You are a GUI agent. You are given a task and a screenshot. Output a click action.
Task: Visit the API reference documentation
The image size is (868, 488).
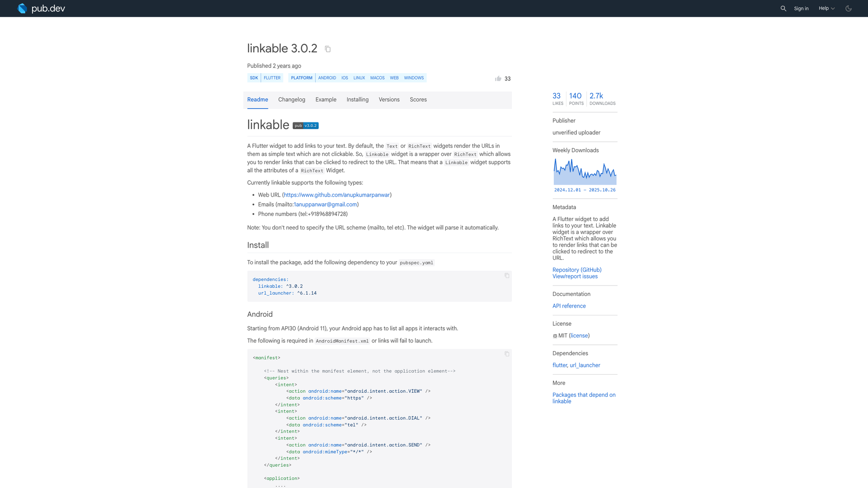coord(569,306)
